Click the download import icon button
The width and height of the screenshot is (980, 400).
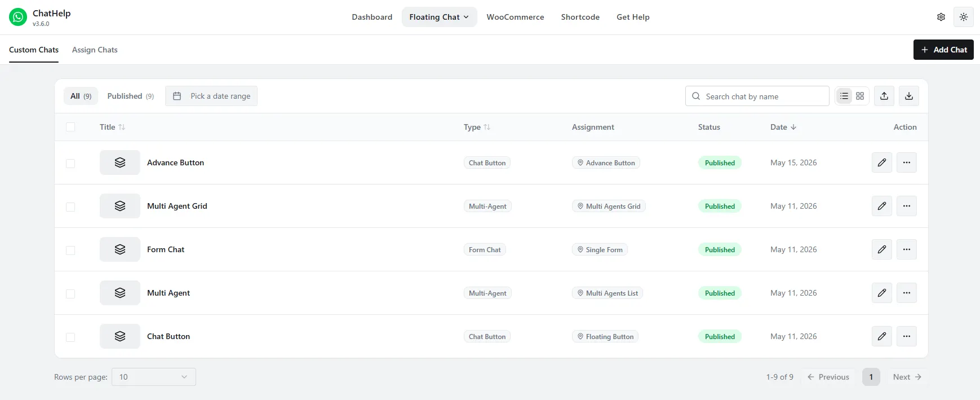(909, 96)
